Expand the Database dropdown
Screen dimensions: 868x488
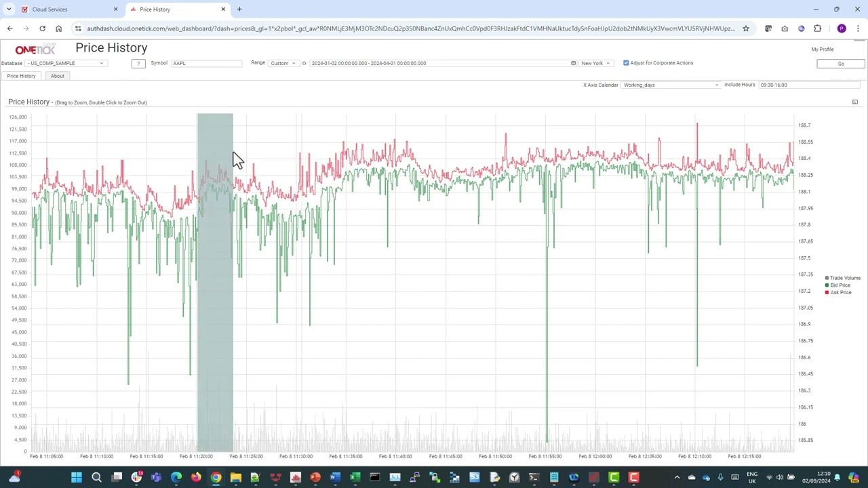(66, 63)
